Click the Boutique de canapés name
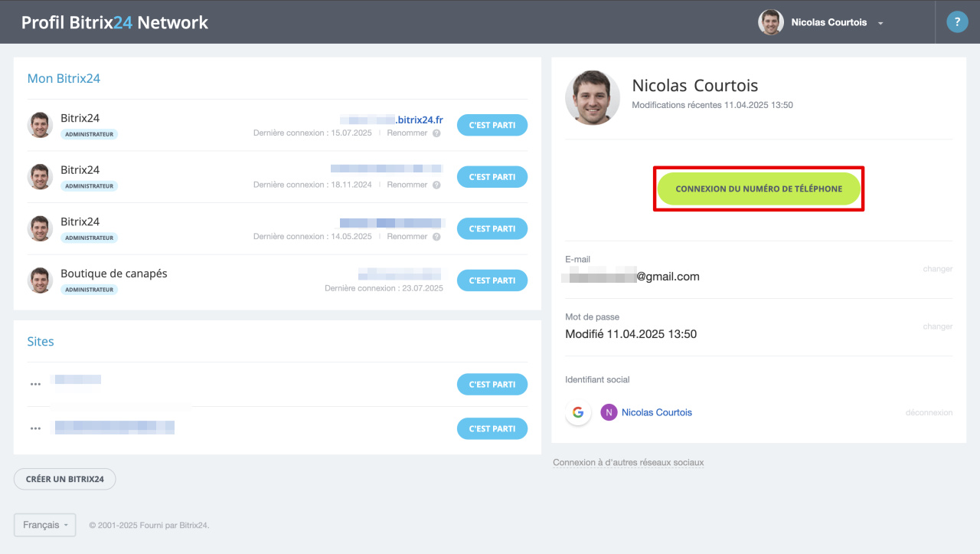 coord(114,274)
